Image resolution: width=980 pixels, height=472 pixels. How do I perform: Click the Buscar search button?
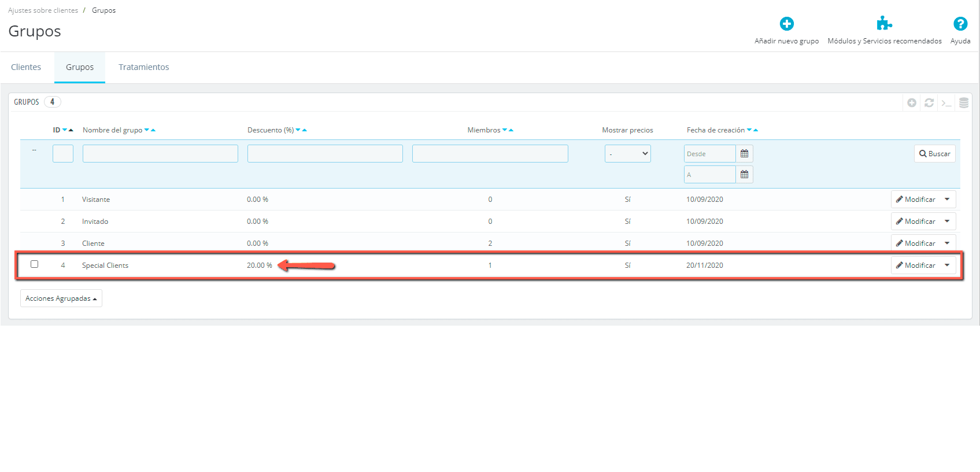pos(934,154)
